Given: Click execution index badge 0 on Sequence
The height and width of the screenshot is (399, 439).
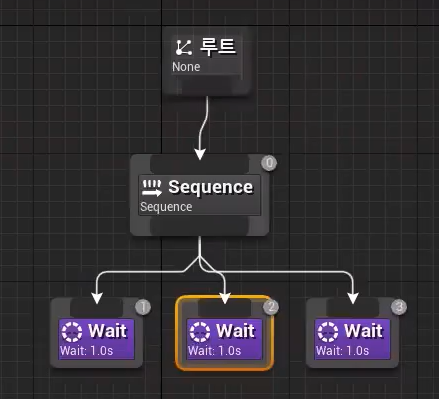Looking at the screenshot, I should click(269, 163).
